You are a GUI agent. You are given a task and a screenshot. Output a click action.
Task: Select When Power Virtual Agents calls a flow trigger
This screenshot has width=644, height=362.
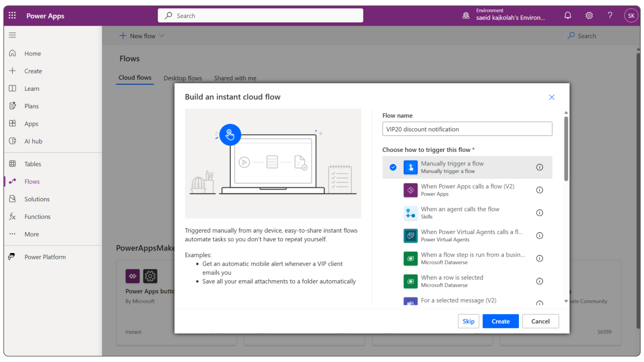[467, 236]
